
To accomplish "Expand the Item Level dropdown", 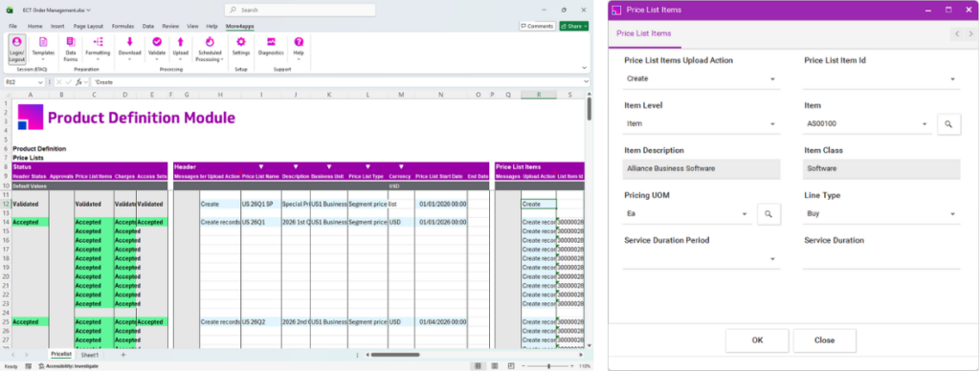I will pos(772,124).
